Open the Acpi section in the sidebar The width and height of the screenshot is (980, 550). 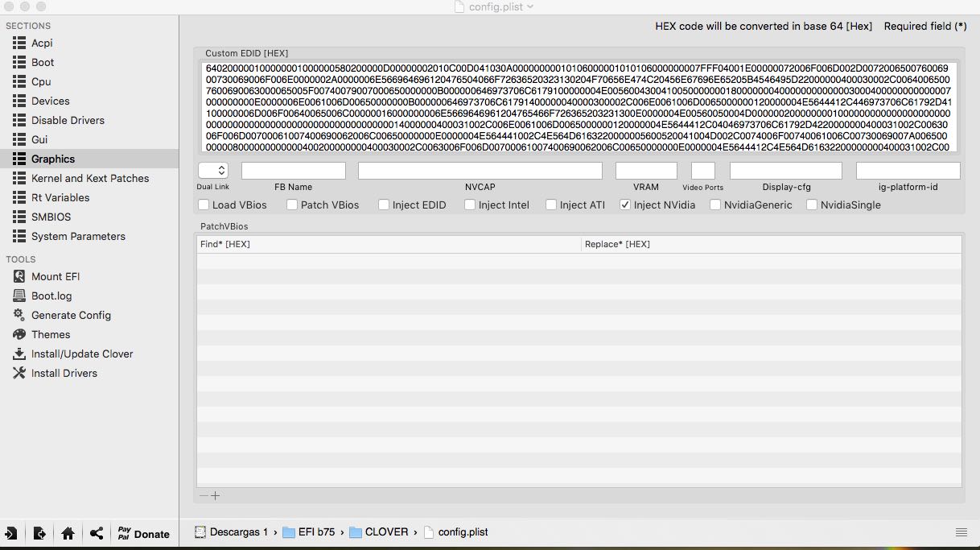pos(42,43)
